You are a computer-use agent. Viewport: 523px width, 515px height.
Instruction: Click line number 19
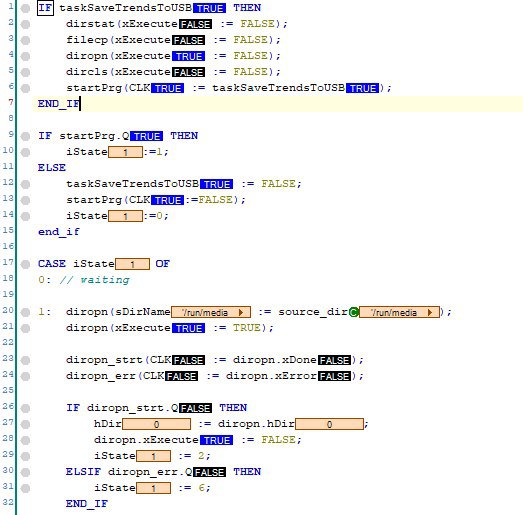(x=8, y=294)
